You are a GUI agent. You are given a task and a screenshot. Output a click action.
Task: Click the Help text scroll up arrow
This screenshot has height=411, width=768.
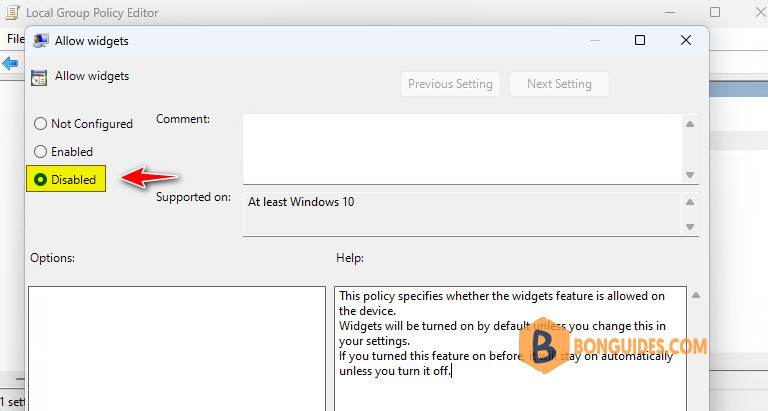696,295
